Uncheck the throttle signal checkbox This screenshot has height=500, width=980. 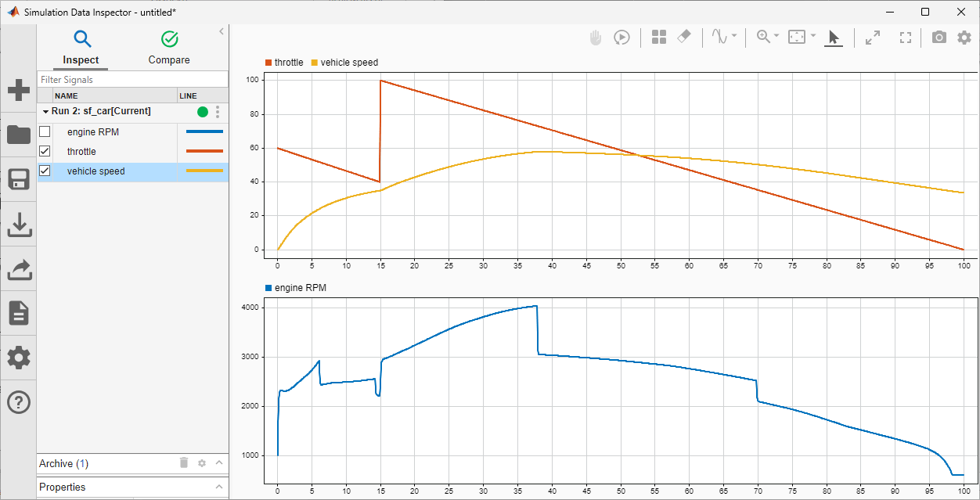45,152
